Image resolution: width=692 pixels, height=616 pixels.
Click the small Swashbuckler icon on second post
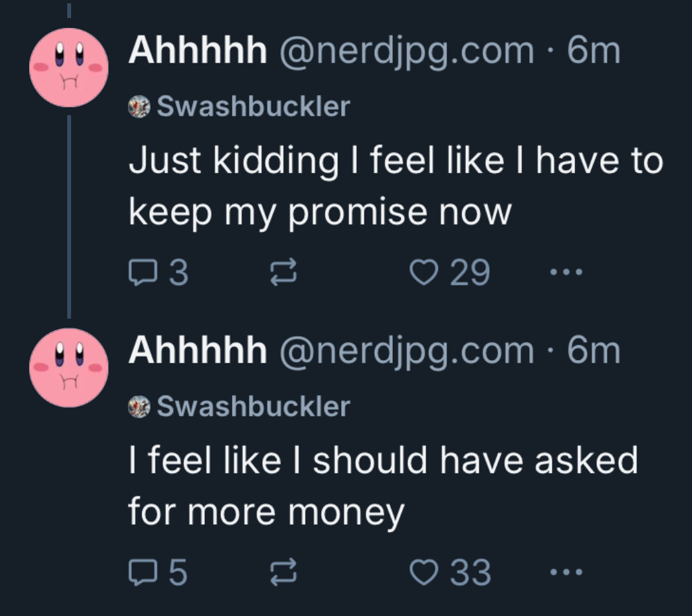pos(139,407)
